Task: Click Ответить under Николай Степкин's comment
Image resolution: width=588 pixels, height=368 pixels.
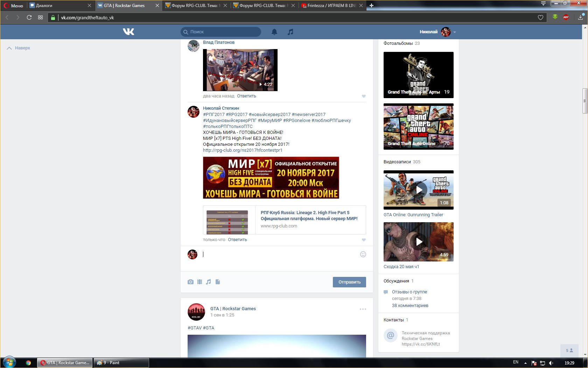Action: click(237, 240)
